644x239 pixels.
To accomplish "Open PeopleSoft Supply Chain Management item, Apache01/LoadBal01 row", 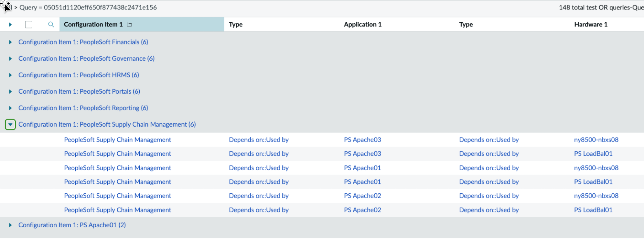I will click(118, 182).
